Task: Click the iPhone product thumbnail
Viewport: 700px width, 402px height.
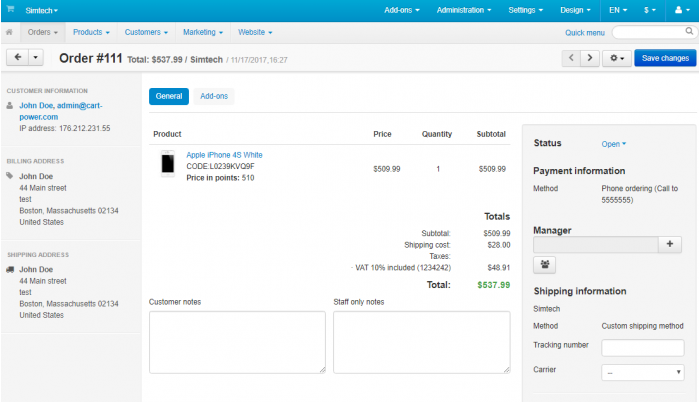Action: [x=168, y=163]
